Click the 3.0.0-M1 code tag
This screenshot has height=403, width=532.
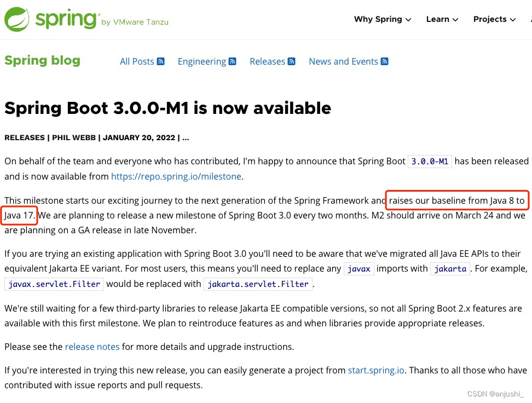click(x=430, y=162)
